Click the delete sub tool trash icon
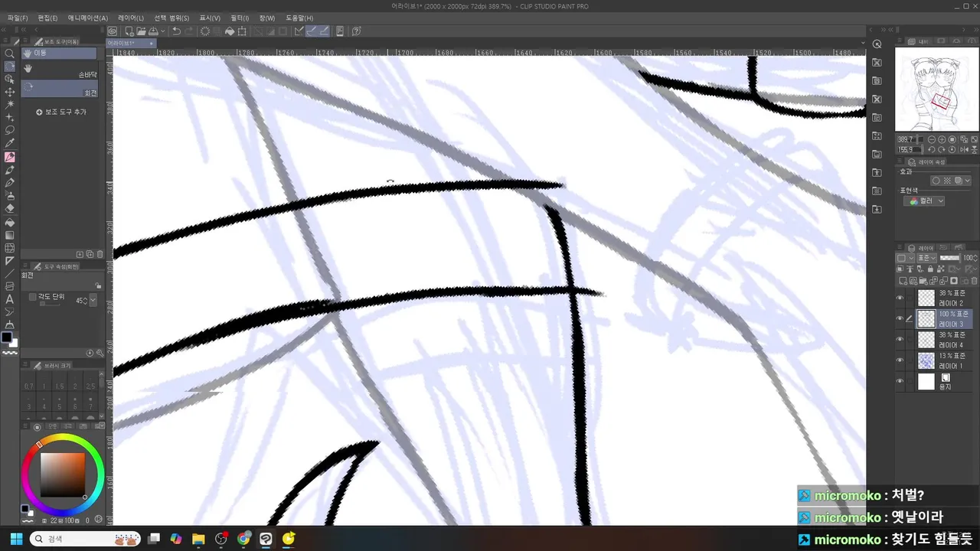The image size is (980, 551). click(99, 254)
